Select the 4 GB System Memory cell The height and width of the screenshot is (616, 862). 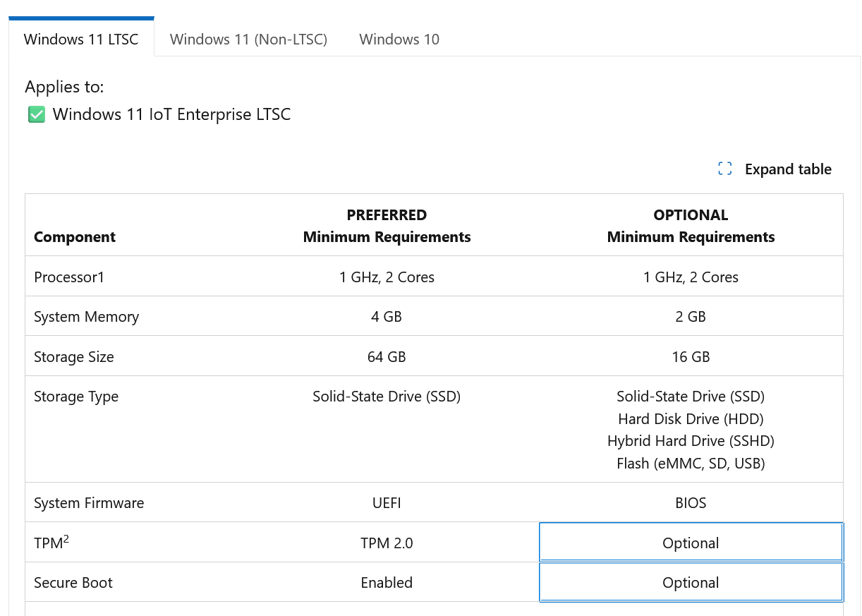pyautogui.click(x=387, y=317)
